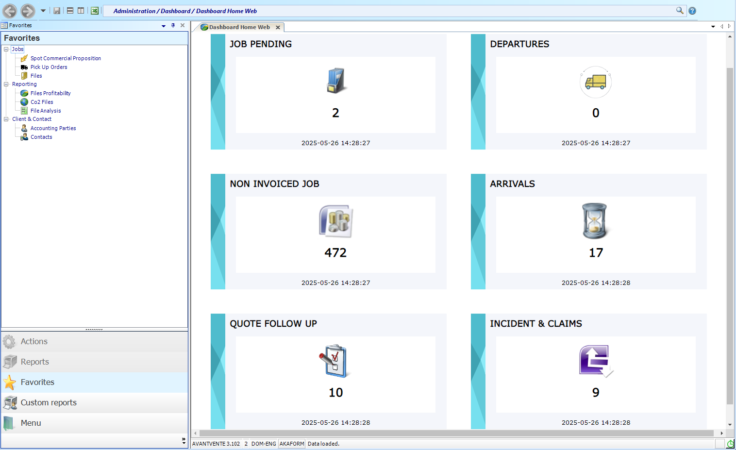This screenshot has height=450, width=736.
Task: Open the Non Invoiced Job coins icon
Action: click(336, 221)
